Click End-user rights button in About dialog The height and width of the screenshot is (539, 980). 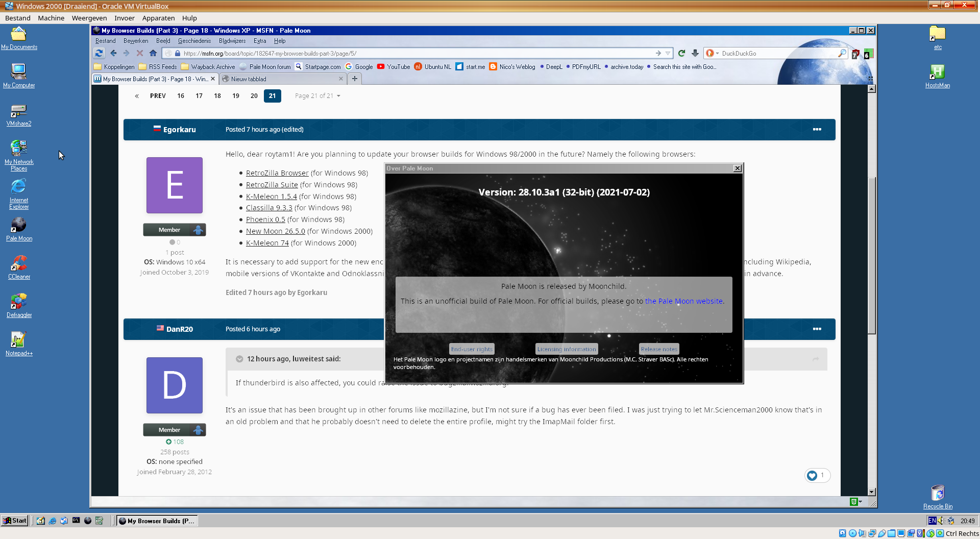[x=472, y=349]
